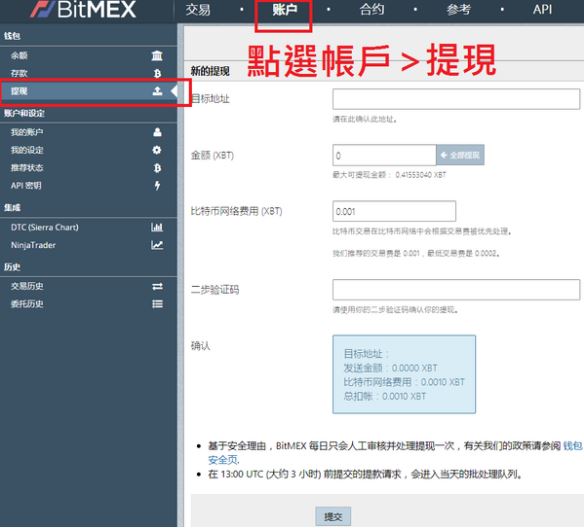
Task: Click the 最大可提现金额 0.41553040 XBT text
Action: click(389, 175)
